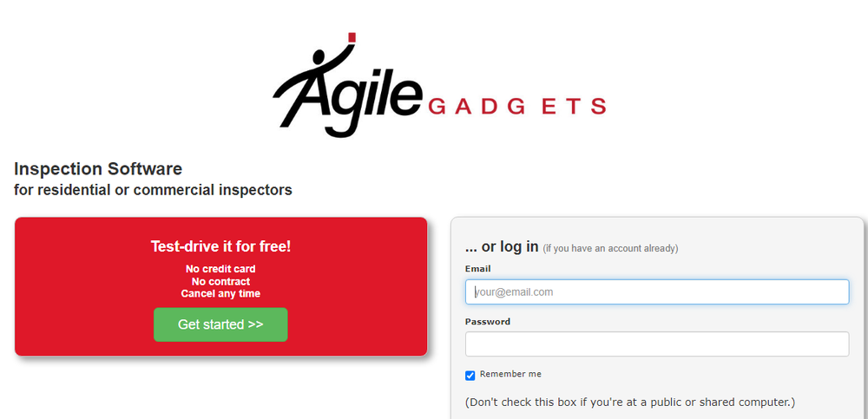868x419 pixels.
Task: Click "for residential or commercial inspectors" subtitle
Action: 153,189
